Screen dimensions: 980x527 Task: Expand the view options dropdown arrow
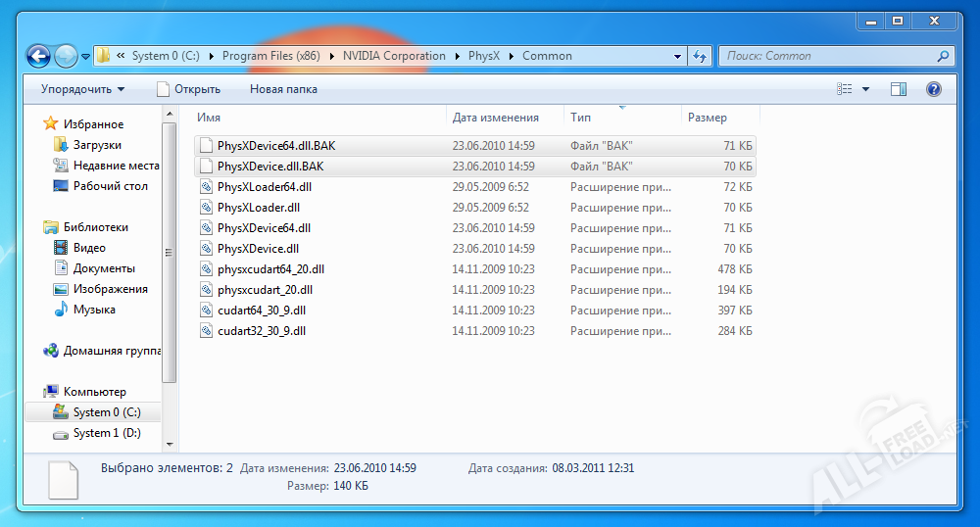click(x=865, y=89)
